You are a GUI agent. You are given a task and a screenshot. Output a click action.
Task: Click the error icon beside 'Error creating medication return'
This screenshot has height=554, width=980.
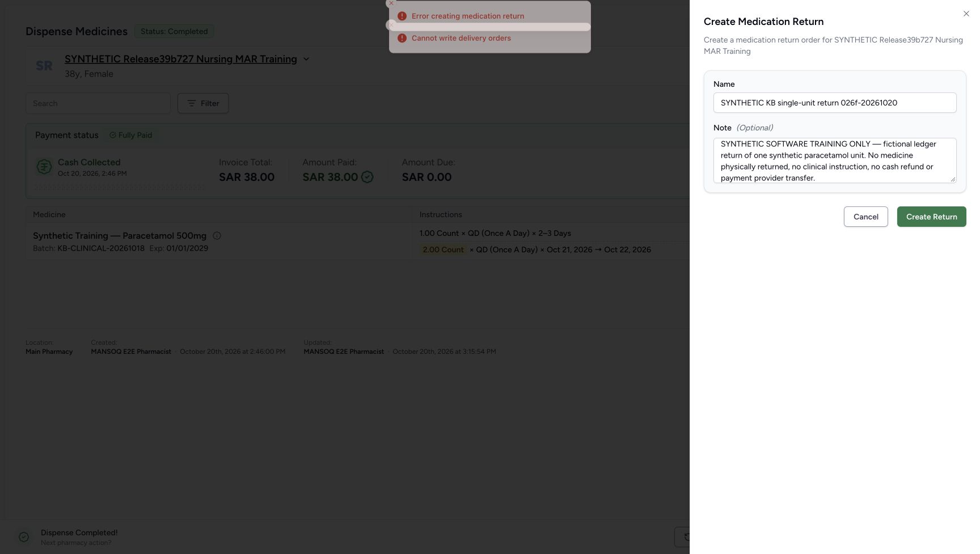coord(402,16)
